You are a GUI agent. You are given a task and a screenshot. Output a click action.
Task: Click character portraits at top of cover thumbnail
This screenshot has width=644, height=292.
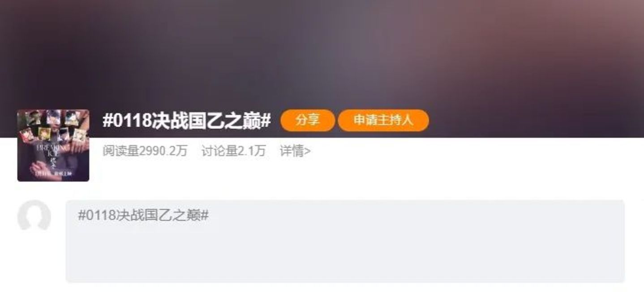tap(53, 125)
